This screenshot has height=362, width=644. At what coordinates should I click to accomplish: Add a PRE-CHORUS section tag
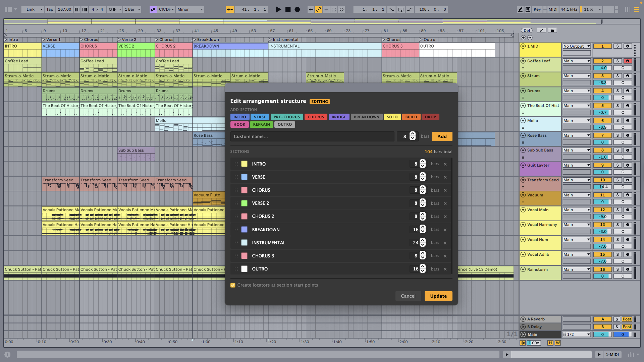(x=286, y=117)
